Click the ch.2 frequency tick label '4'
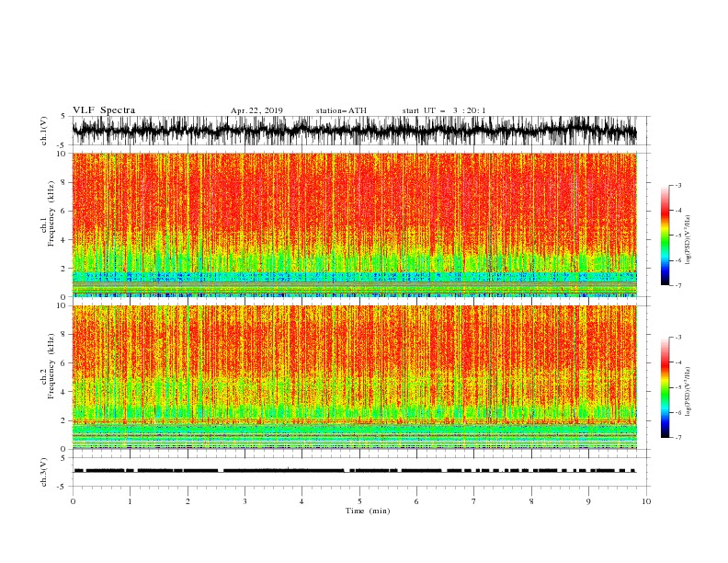 65,392
